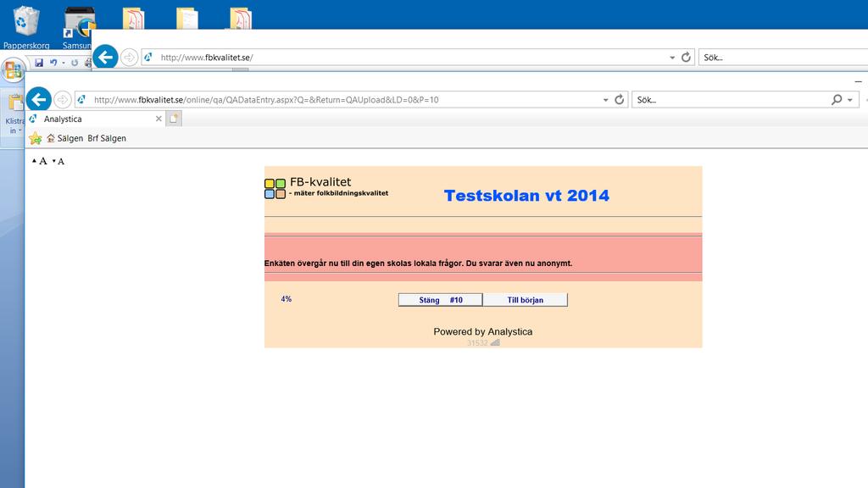Click the anonymous survey notice text
The image size is (868, 488).
(418, 263)
